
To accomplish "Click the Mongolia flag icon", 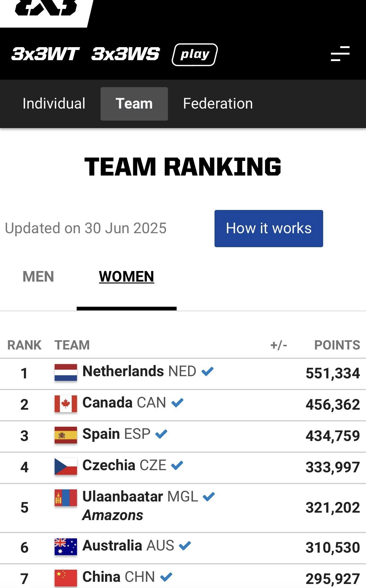I will 66,498.
